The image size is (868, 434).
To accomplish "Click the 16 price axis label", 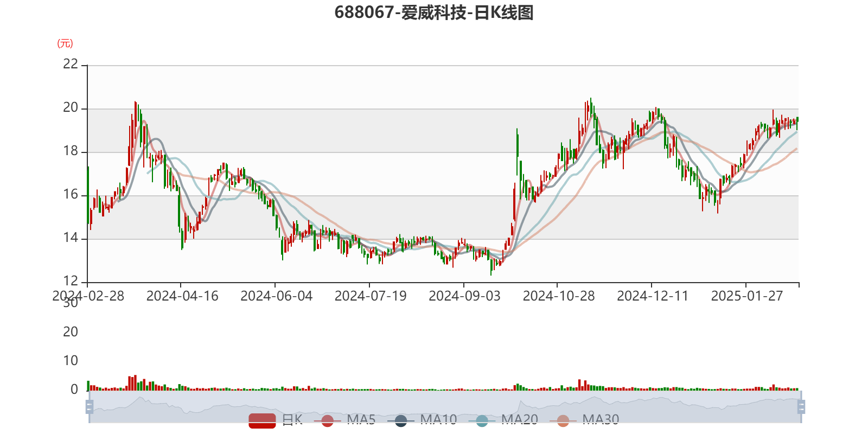I will click(x=71, y=194).
